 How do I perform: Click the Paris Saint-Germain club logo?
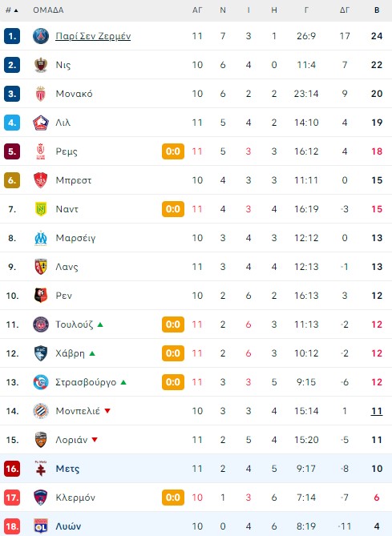41,36
